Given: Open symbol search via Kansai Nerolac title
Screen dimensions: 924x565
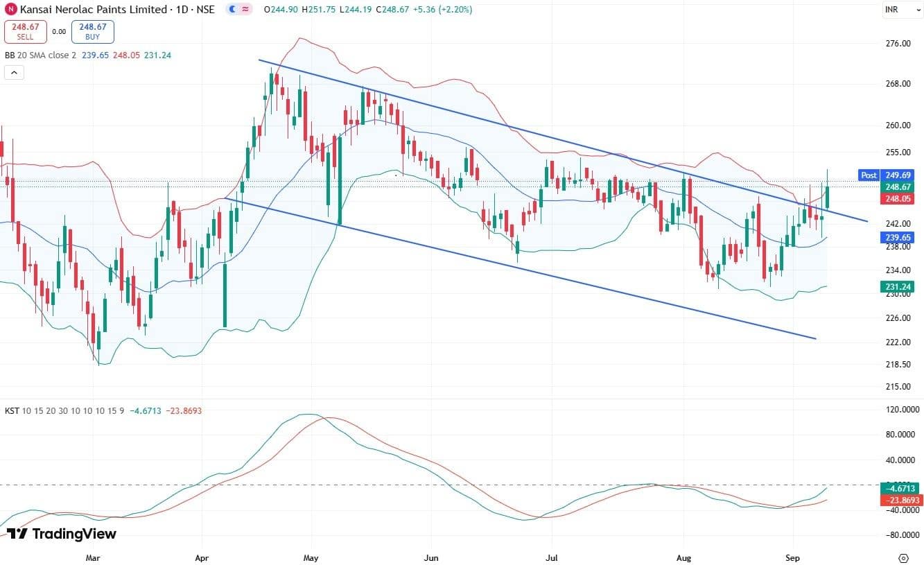Looking at the screenshot, I should pos(94,10).
